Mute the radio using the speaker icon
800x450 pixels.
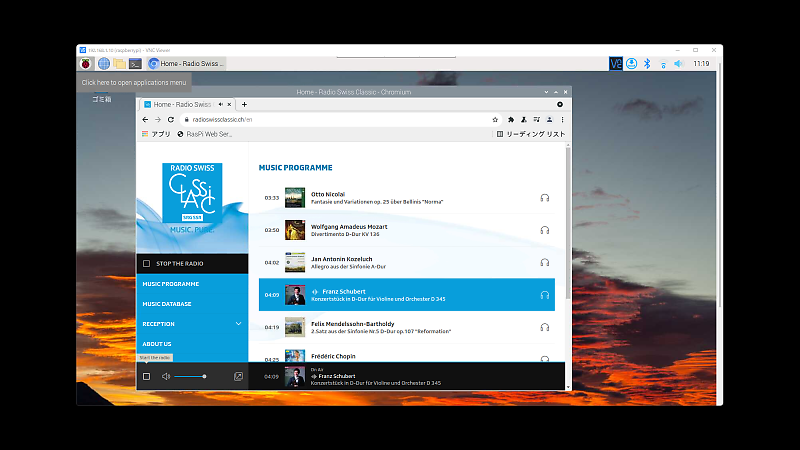point(166,376)
